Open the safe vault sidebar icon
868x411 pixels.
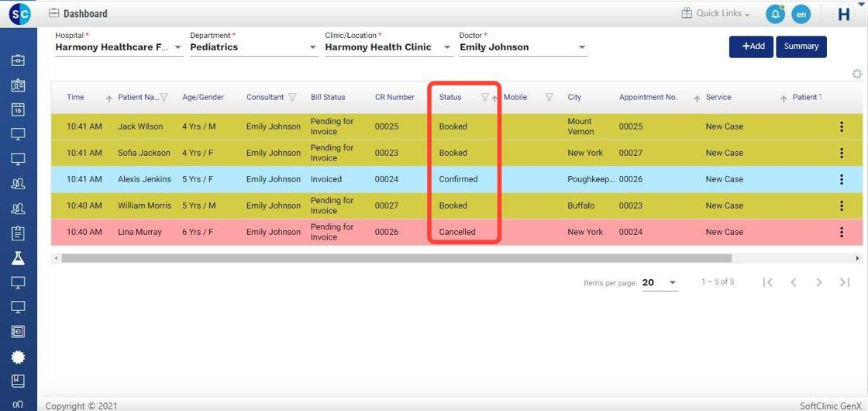pyautogui.click(x=18, y=331)
